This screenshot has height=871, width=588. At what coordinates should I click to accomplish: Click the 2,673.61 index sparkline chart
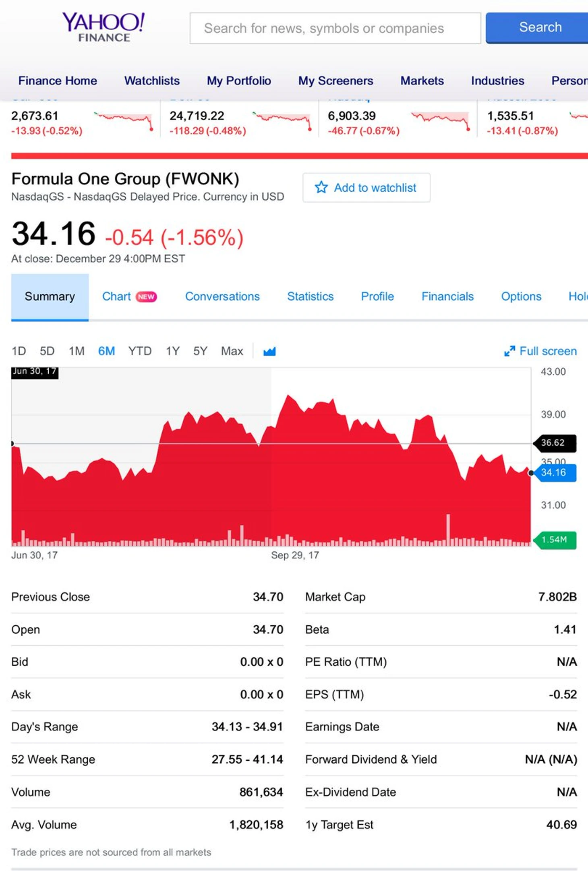124,121
